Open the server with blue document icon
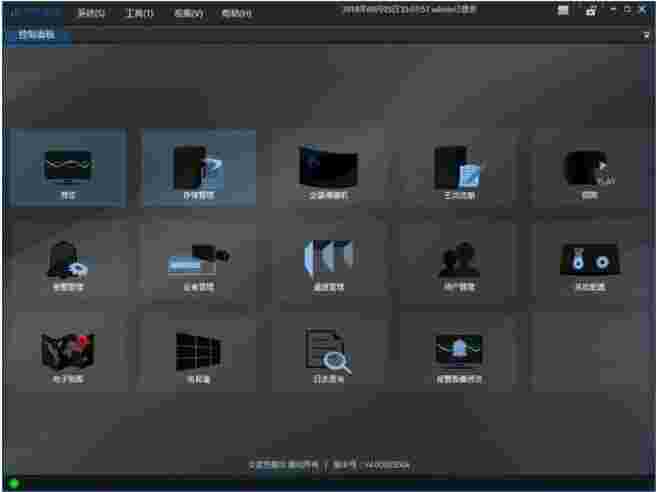Screen dimensions: 657x492 click(x=459, y=168)
